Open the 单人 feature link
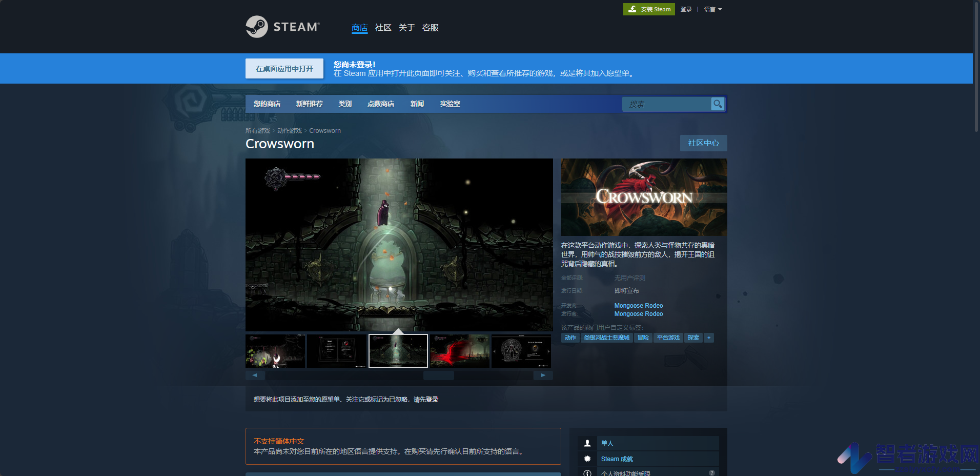Screen dimensions: 980x476 click(607, 443)
